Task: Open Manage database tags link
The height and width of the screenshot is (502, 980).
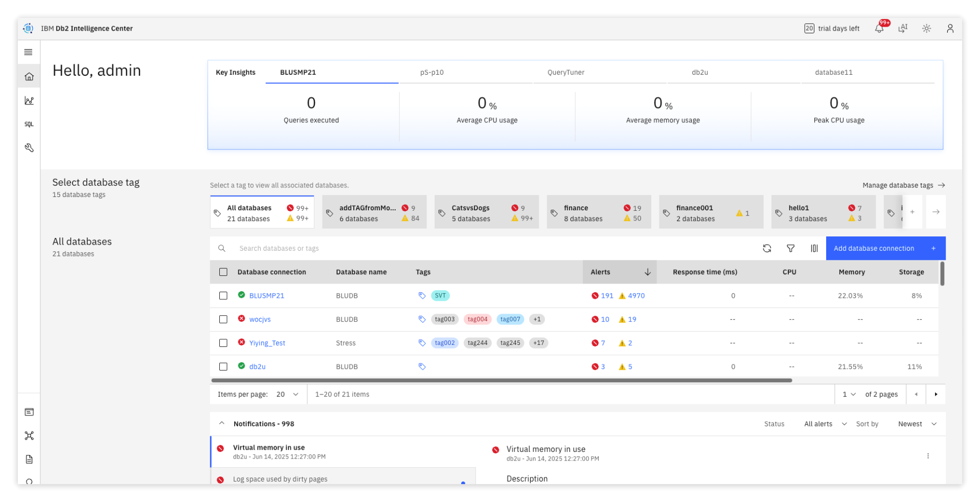Action: (903, 185)
